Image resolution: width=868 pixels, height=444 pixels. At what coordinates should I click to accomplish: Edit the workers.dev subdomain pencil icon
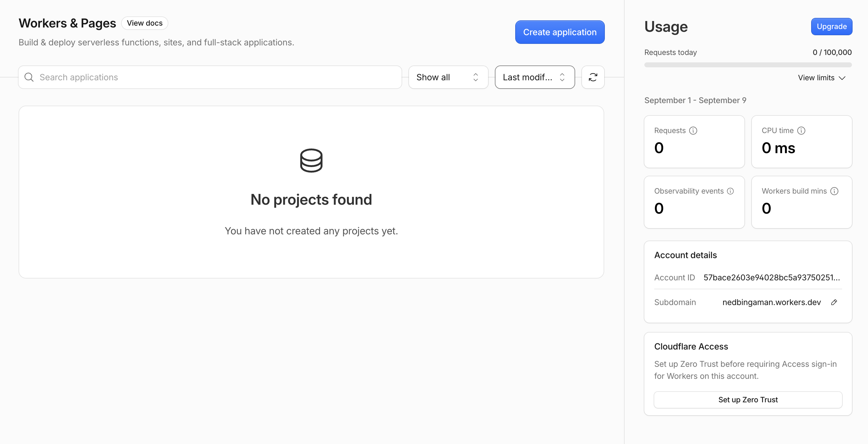pos(834,302)
